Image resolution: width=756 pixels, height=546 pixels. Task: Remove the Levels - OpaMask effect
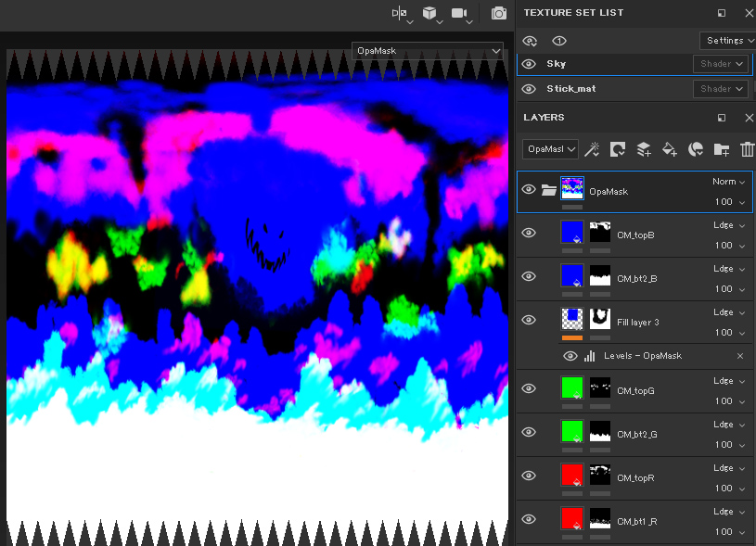point(740,356)
